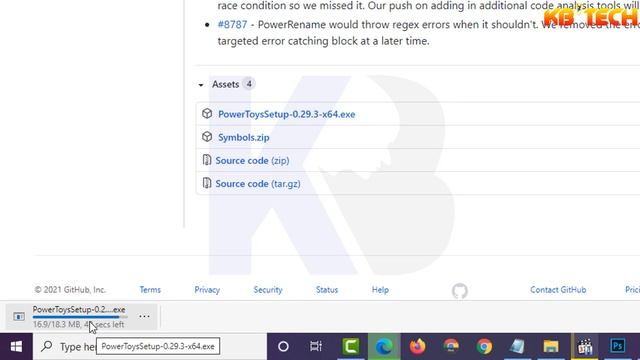This screenshot has width=640, height=360.
Task: Click the file icon beside Source code (tar.gz)
Action: click(x=207, y=183)
